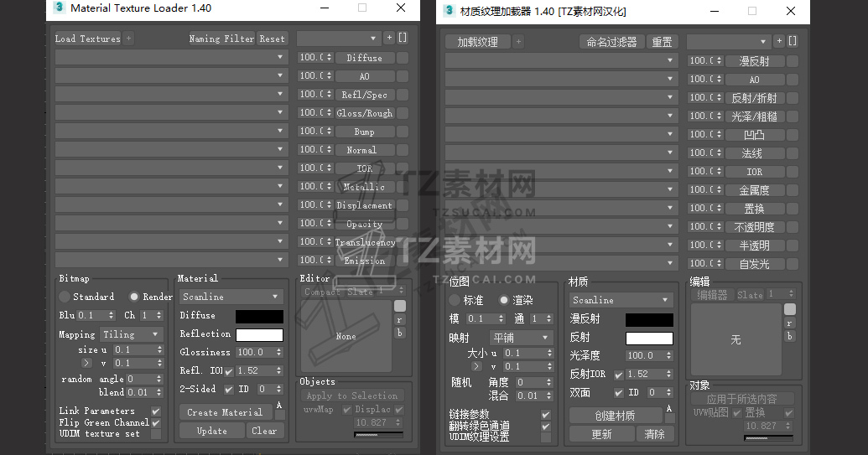Click the black Diffuse color swatch
This screenshot has height=455, width=868.
click(259, 316)
